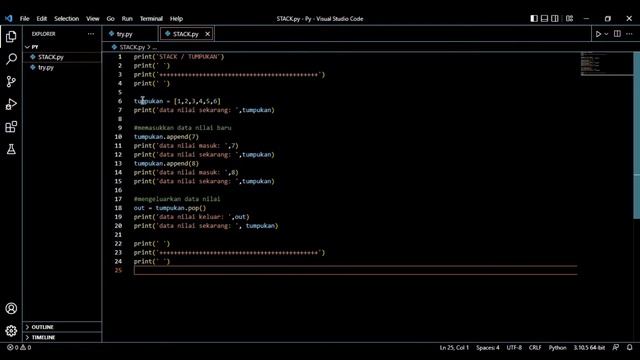Click 'tumpukan.append(8)' on line 13
Image resolution: width=640 pixels, height=360 pixels.
point(166,163)
